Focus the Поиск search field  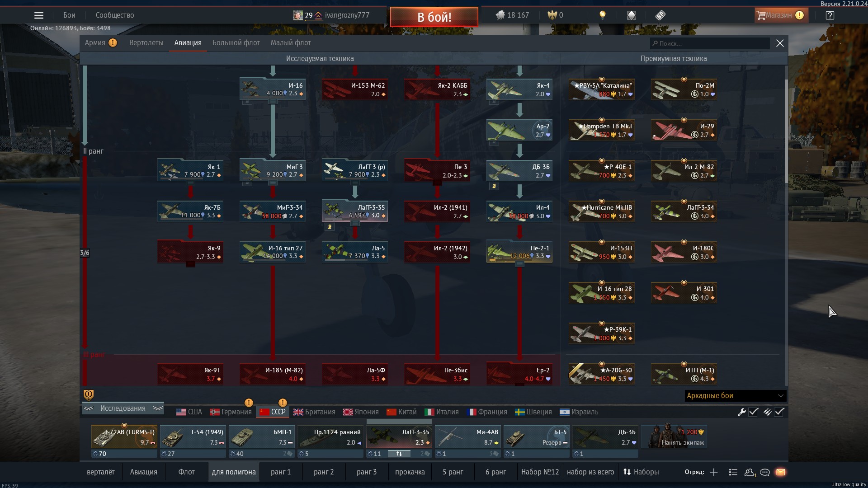(710, 43)
